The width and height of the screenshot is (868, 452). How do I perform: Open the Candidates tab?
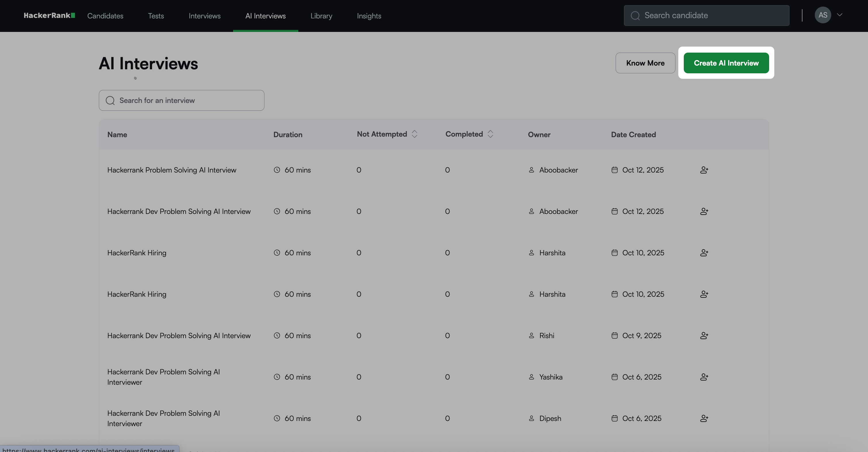coord(105,16)
